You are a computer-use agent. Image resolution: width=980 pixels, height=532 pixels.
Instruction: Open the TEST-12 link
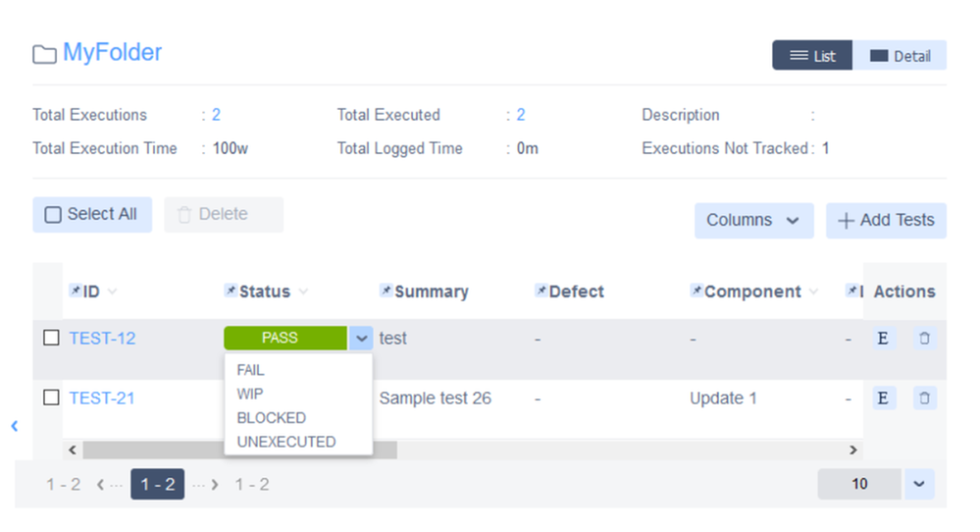102,339
